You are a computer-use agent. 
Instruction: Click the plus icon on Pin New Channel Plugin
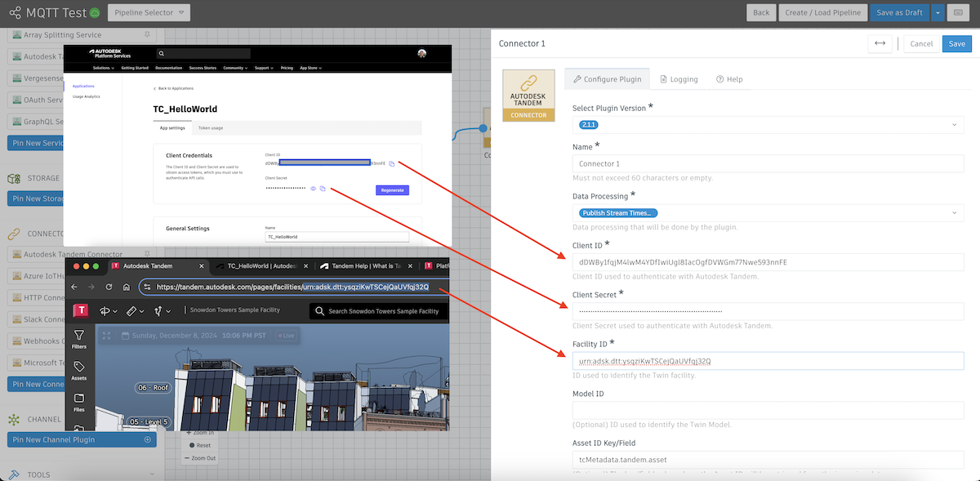pyautogui.click(x=148, y=439)
